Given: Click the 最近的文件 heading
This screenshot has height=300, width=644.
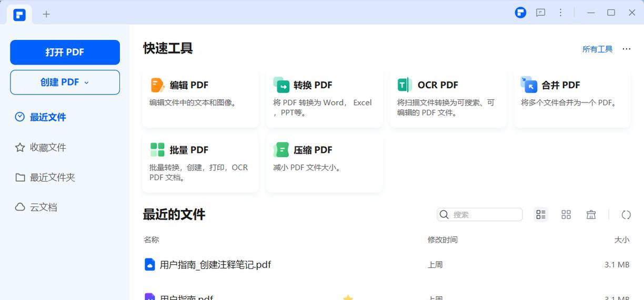Looking at the screenshot, I should (x=174, y=214).
